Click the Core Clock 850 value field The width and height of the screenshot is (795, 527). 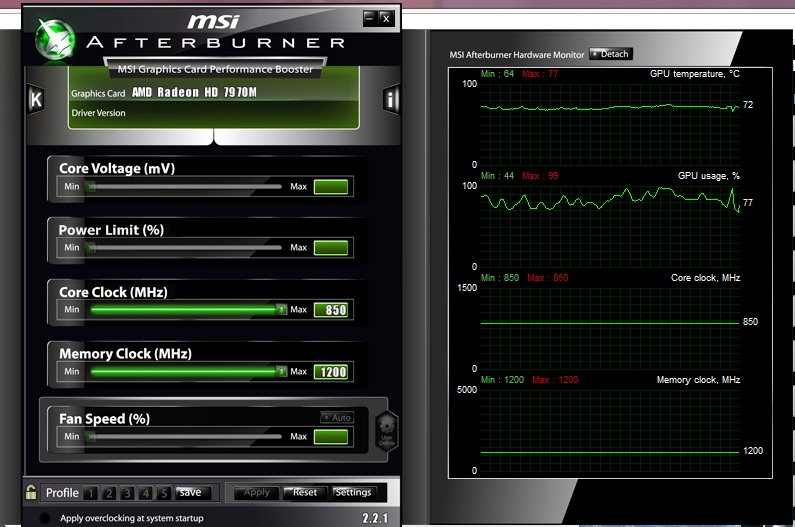tap(331, 309)
